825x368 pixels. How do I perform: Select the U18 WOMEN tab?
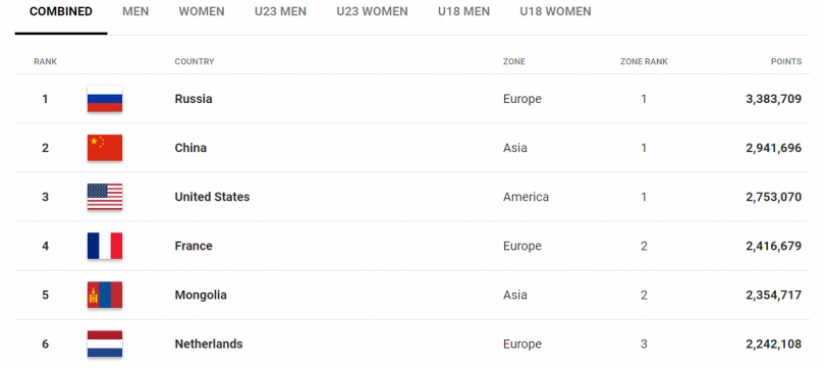[555, 12]
